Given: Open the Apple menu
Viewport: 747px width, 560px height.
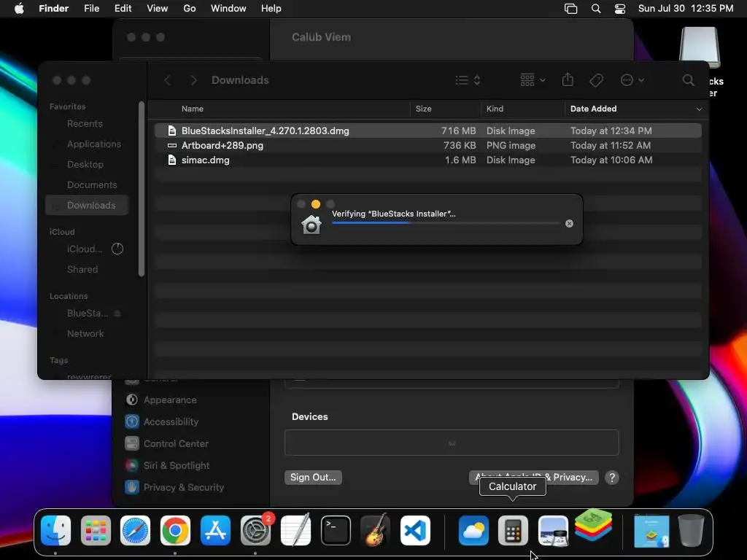Looking at the screenshot, I should point(19,9).
